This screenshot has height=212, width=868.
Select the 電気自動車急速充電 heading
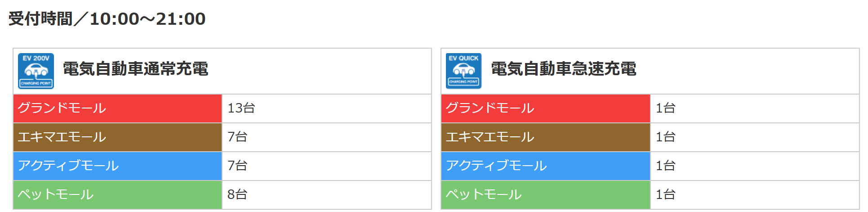563,69
